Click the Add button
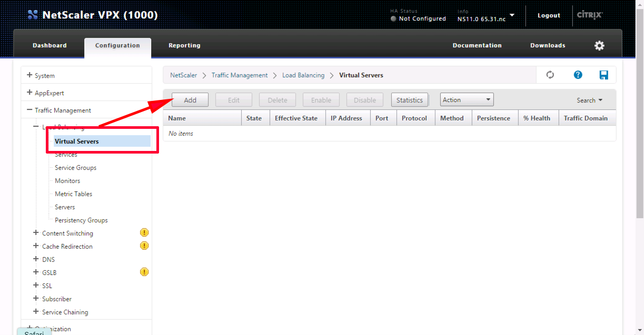The height and width of the screenshot is (335, 644). pos(190,100)
